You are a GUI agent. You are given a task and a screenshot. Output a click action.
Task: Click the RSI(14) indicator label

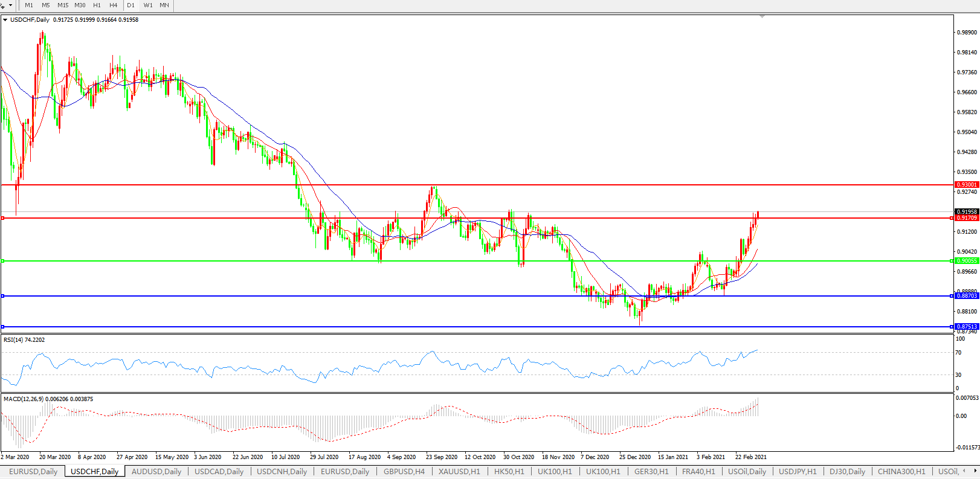24,340
